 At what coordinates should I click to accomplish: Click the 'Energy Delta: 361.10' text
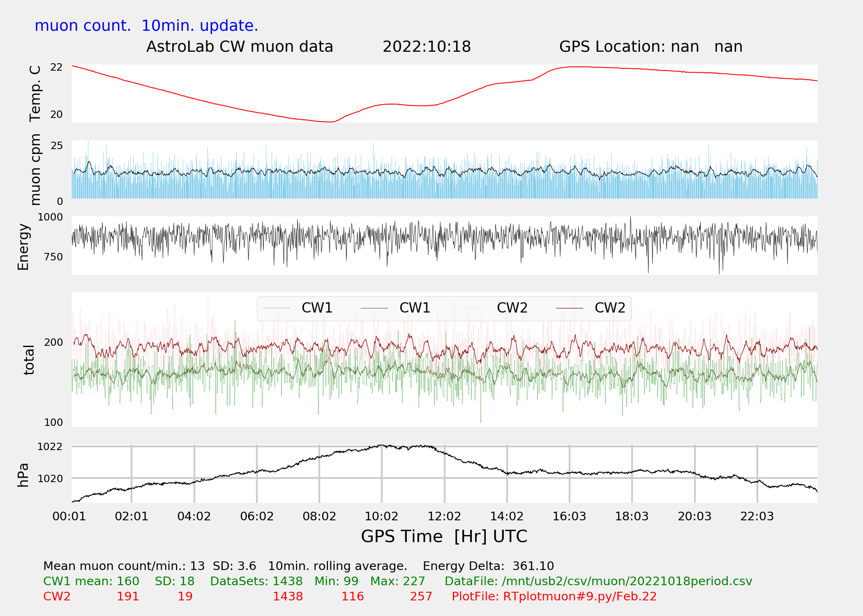point(488,566)
